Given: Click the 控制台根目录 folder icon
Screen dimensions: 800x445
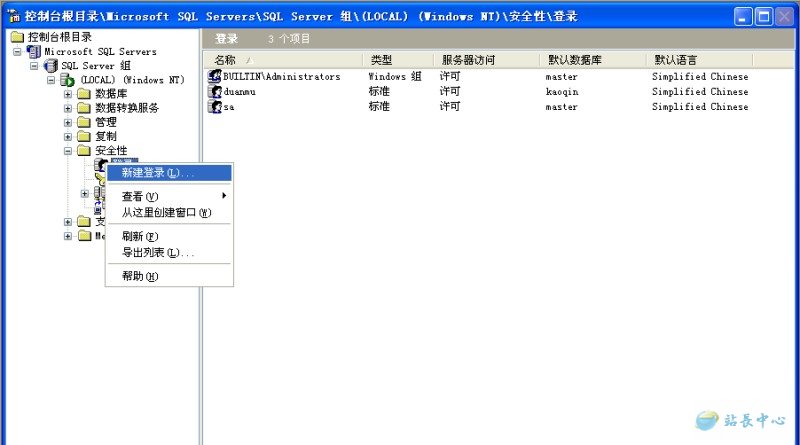Looking at the screenshot, I should pyautogui.click(x=17, y=37).
